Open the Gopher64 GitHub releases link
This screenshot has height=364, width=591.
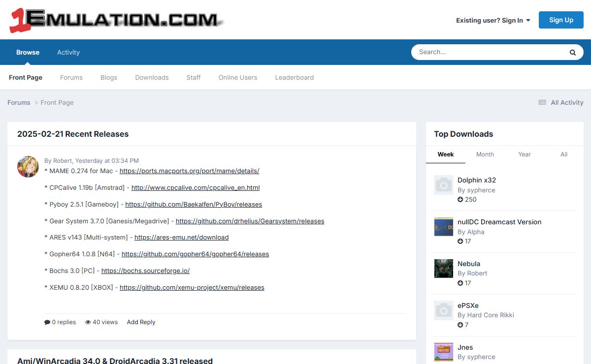(x=195, y=254)
